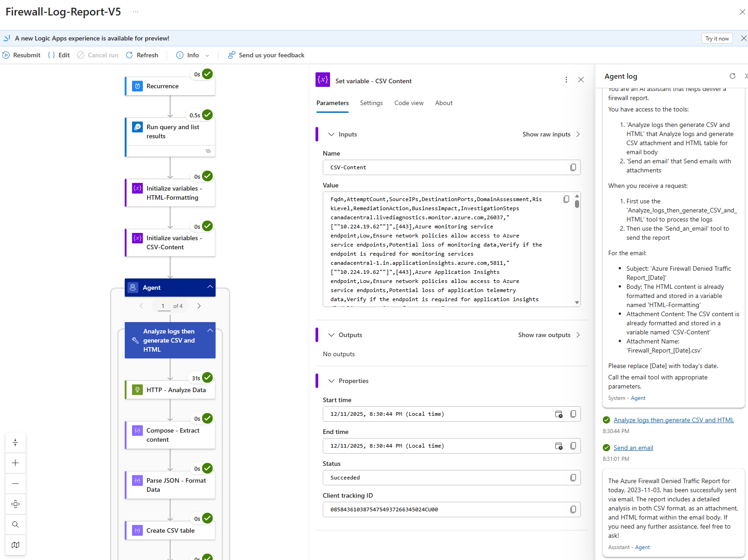Click the Resubmit run icon
748x560 pixels.
[6, 55]
